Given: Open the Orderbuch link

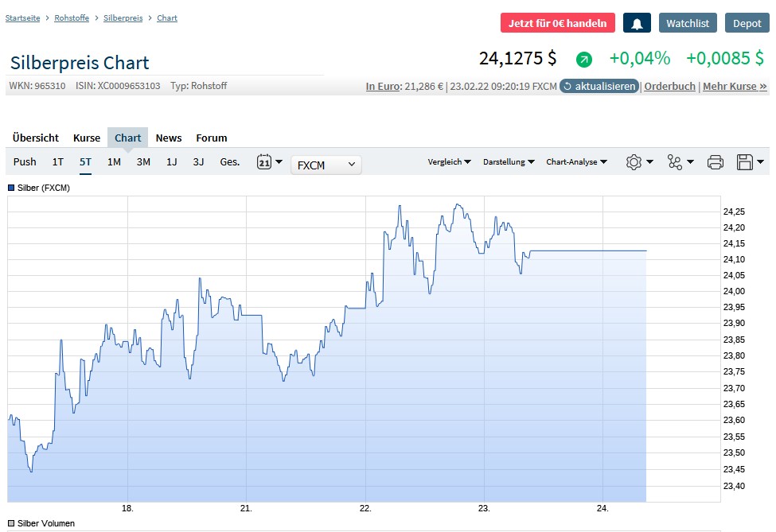Looking at the screenshot, I should pos(669,86).
